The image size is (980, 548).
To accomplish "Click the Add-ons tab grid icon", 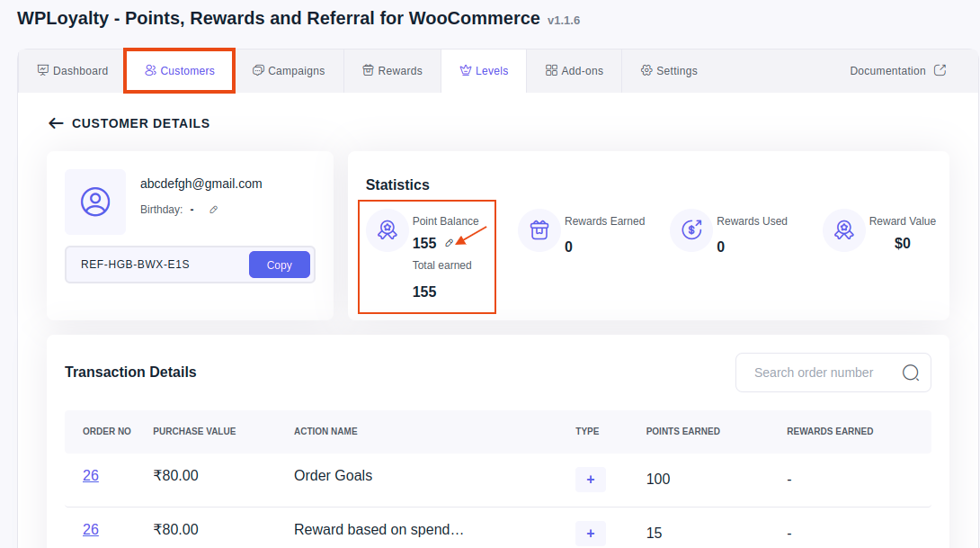I will click(x=551, y=70).
